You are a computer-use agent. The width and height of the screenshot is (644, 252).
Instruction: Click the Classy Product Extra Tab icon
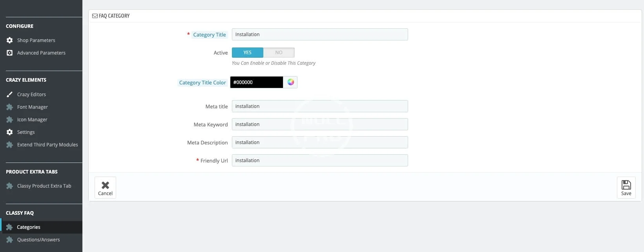(9, 186)
